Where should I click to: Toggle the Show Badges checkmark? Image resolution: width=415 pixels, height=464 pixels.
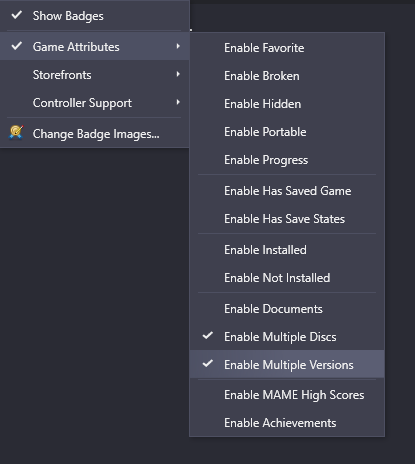17,15
